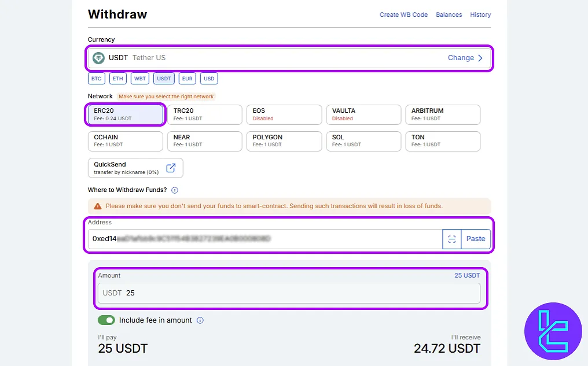This screenshot has height=366, width=588.
Task: Go to the Balances page link
Action: (x=449, y=14)
